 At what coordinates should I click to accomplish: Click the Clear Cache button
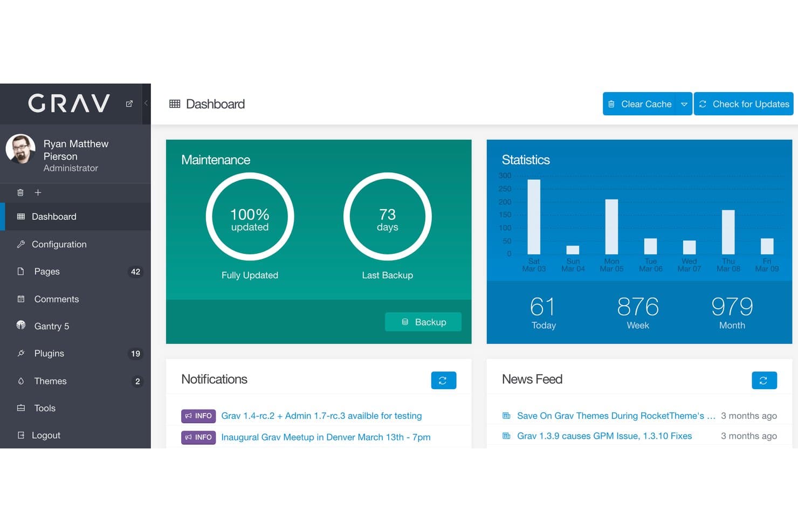tap(639, 104)
